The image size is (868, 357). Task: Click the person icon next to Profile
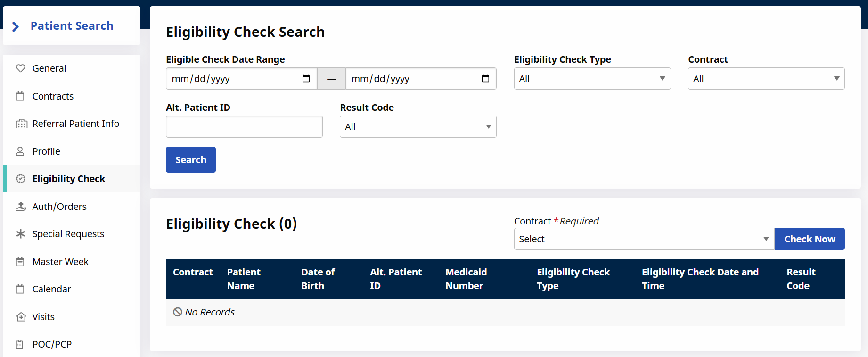click(x=20, y=151)
